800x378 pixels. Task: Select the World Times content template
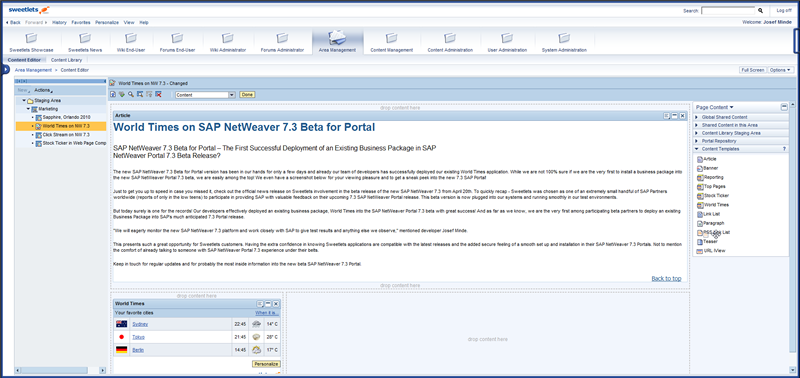(713, 205)
